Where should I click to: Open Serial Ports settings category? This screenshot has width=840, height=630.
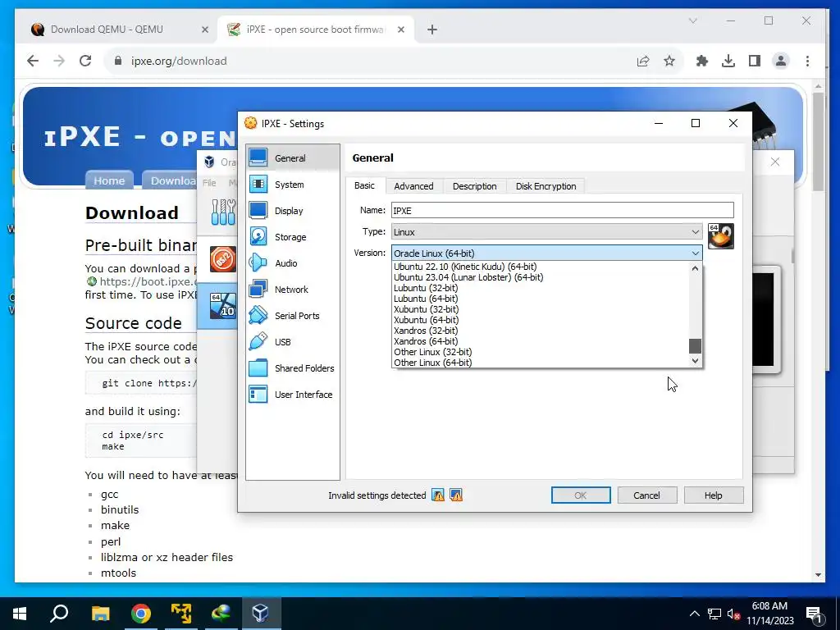[x=293, y=316]
